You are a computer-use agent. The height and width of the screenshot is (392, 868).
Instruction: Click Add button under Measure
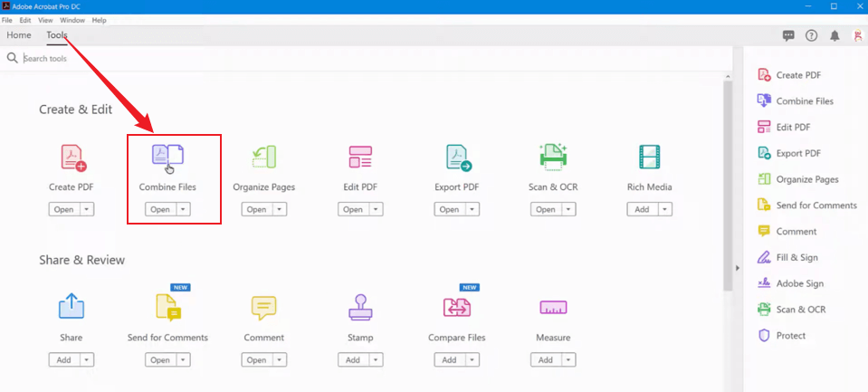click(546, 360)
